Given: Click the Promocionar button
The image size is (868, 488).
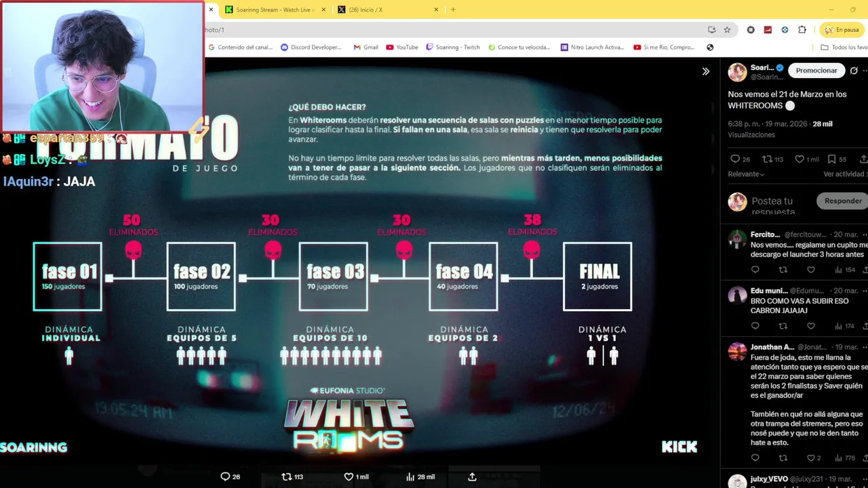Looking at the screenshot, I should pyautogui.click(x=816, y=70).
